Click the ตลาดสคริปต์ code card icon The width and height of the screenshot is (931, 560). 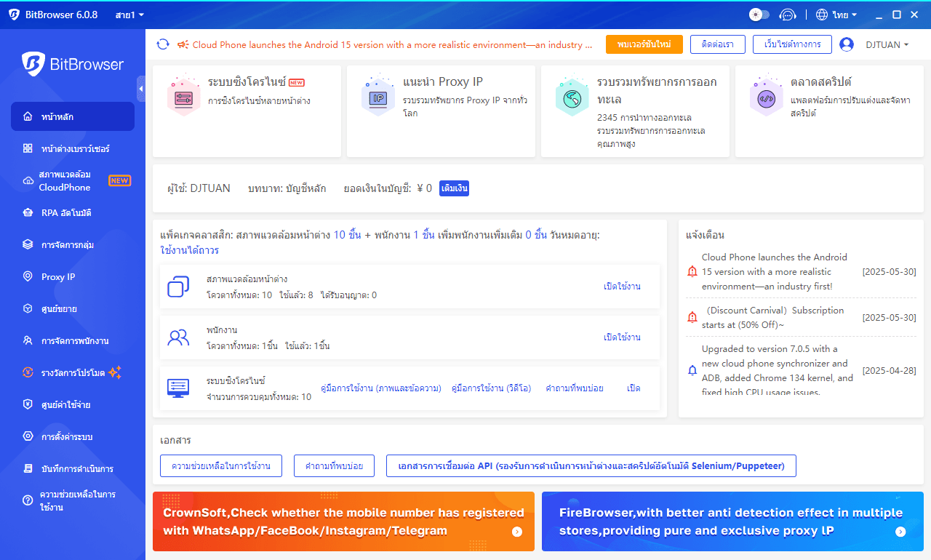point(767,97)
